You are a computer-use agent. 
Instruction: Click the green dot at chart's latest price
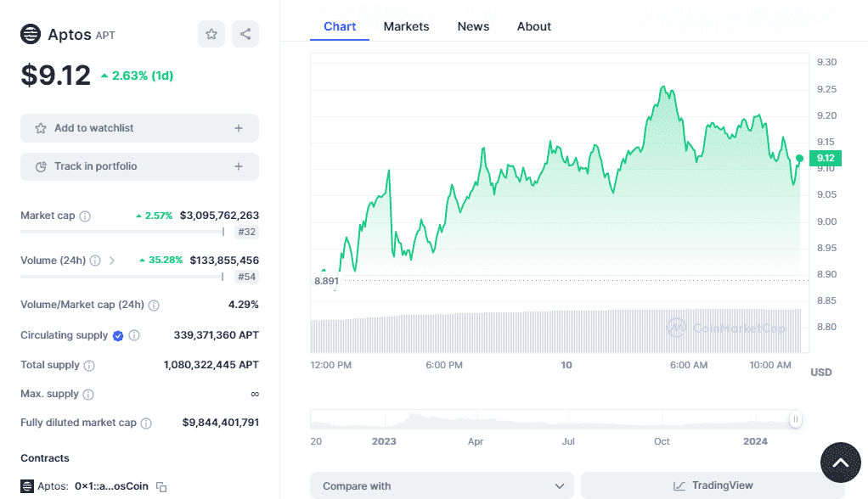point(799,159)
